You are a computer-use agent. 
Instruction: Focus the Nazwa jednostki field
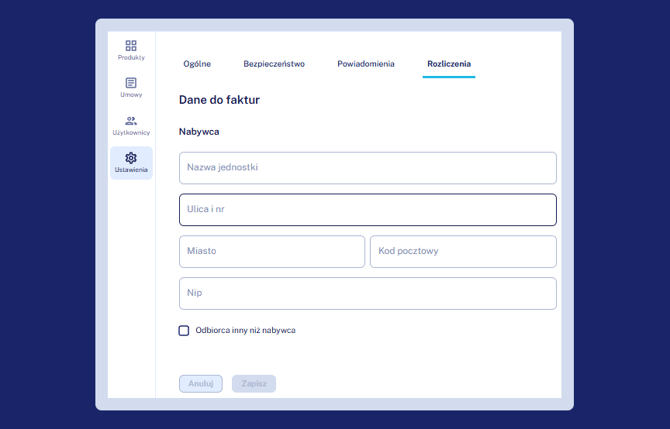tap(367, 168)
